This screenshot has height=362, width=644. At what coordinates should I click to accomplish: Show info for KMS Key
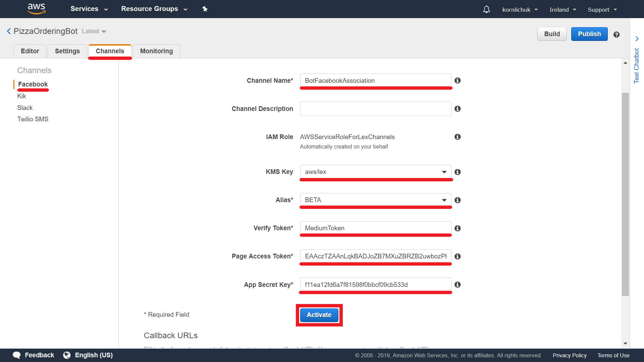(458, 172)
